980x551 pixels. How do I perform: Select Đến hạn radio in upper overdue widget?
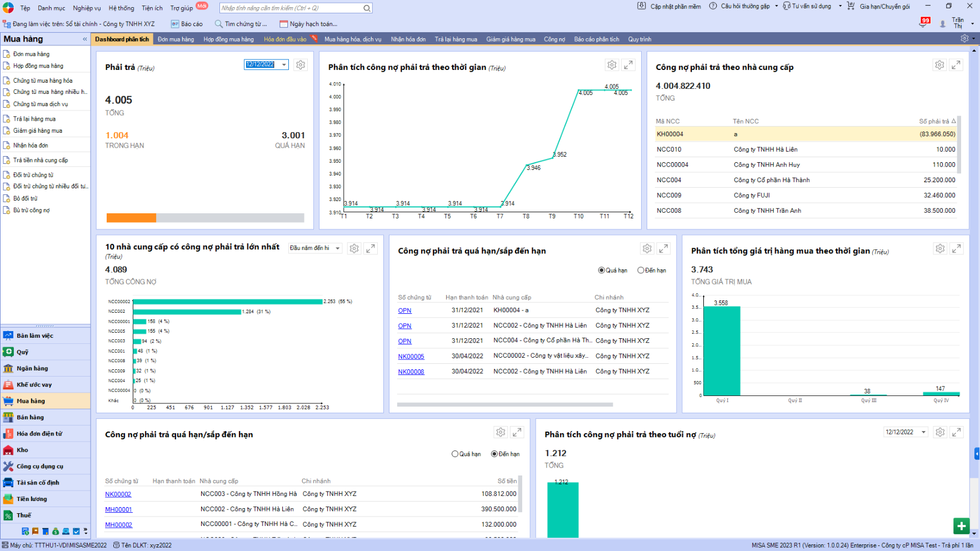[641, 271]
